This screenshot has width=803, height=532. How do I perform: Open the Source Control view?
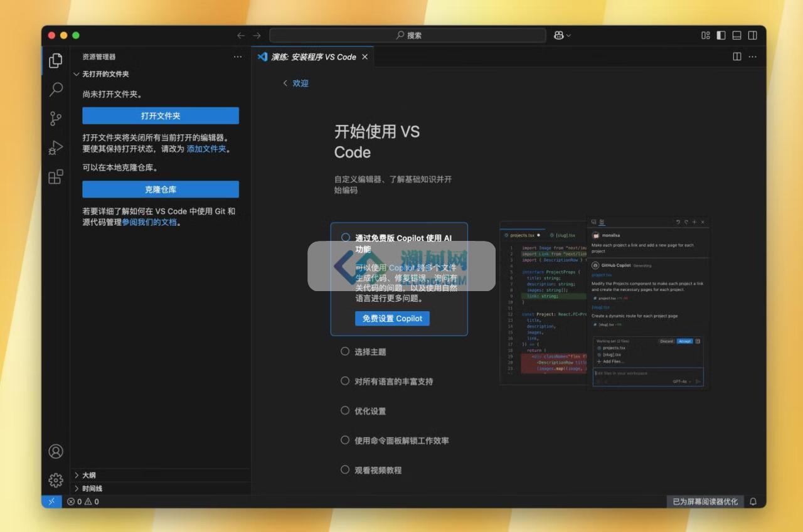[56, 119]
